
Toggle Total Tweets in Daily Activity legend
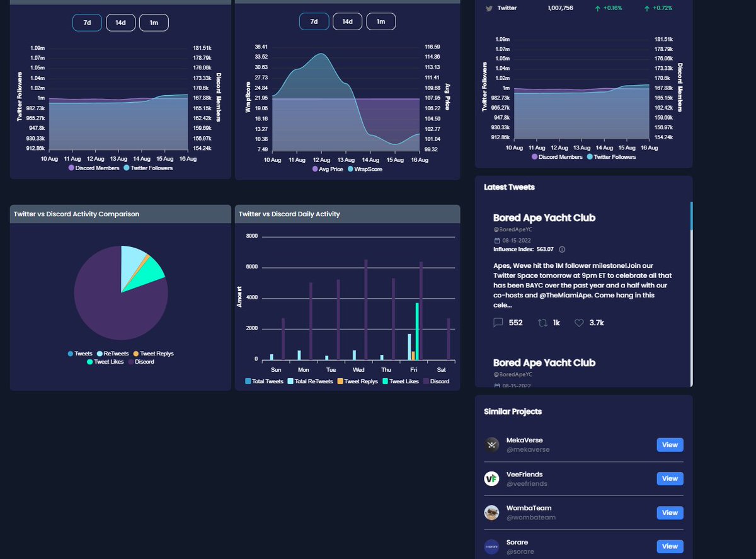pyautogui.click(x=264, y=381)
